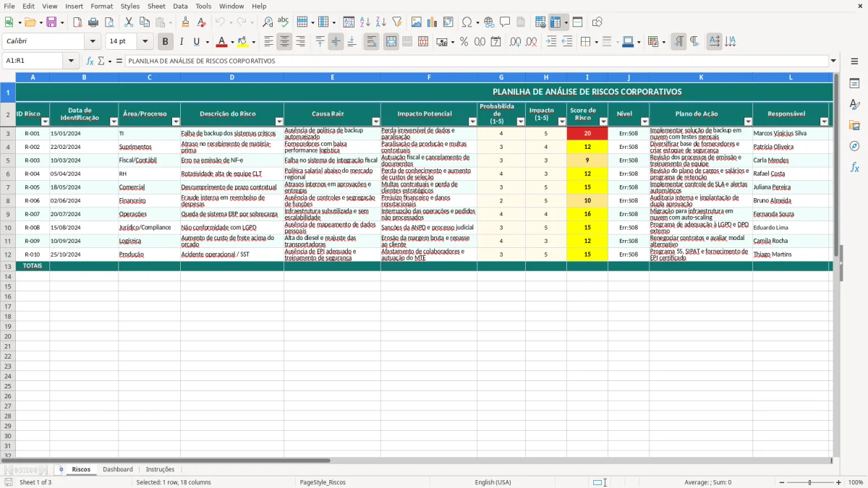
Task: Insert a hyperlink
Action: 489,22
